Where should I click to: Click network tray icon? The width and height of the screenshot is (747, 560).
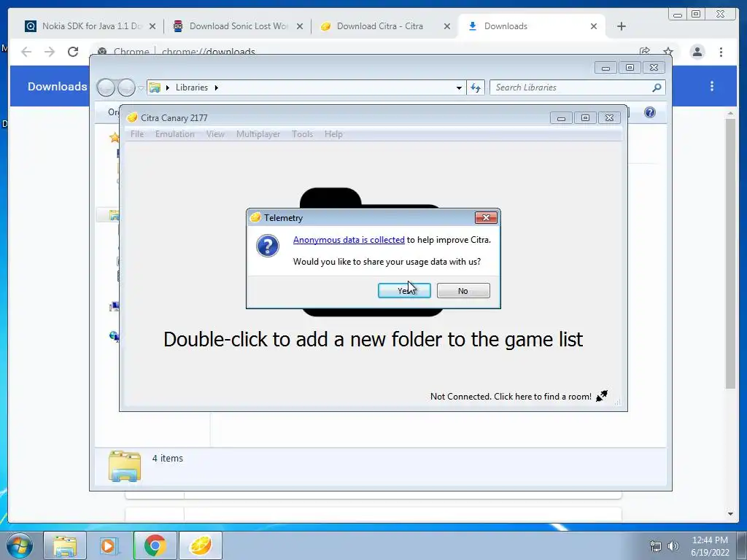(x=656, y=546)
